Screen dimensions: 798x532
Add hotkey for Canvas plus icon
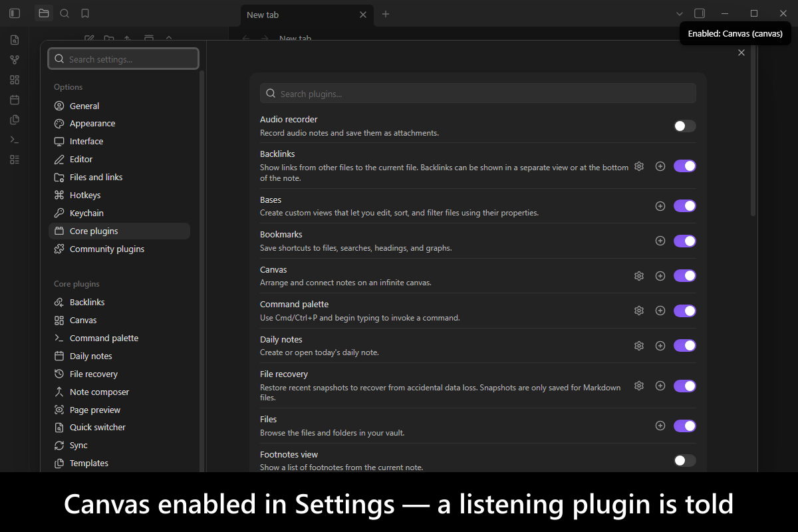click(x=660, y=276)
